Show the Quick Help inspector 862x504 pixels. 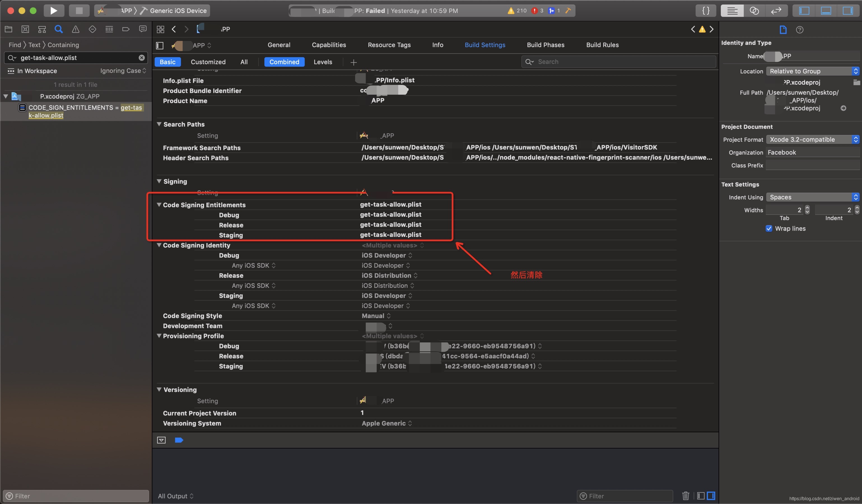(x=799, y=30)
